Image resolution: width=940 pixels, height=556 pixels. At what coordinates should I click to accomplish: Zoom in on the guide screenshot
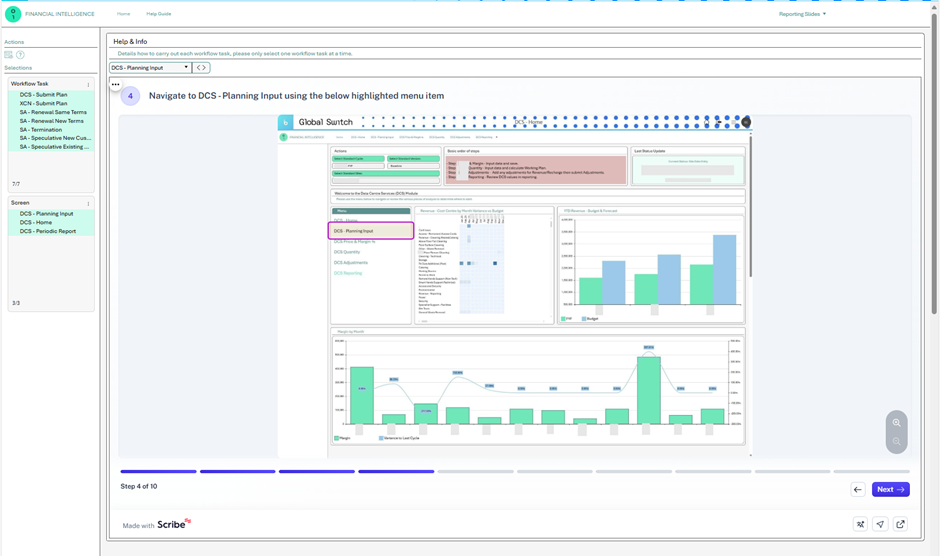pos(896,423)
